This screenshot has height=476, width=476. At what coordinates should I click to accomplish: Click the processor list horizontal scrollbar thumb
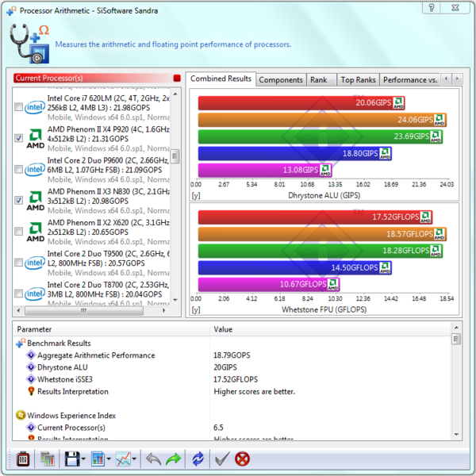pyautogui.click(x=84, y=310)
